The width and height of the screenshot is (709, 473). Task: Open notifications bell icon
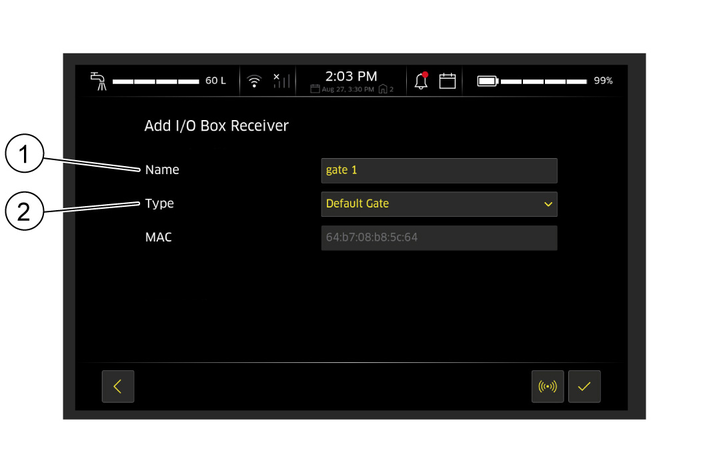point(421,80)
